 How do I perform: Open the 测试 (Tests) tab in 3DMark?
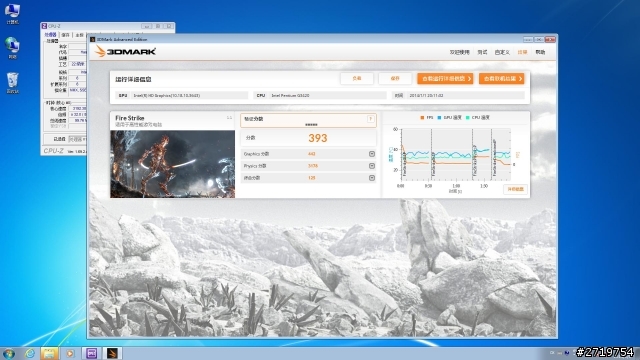(x=482, y=52)
